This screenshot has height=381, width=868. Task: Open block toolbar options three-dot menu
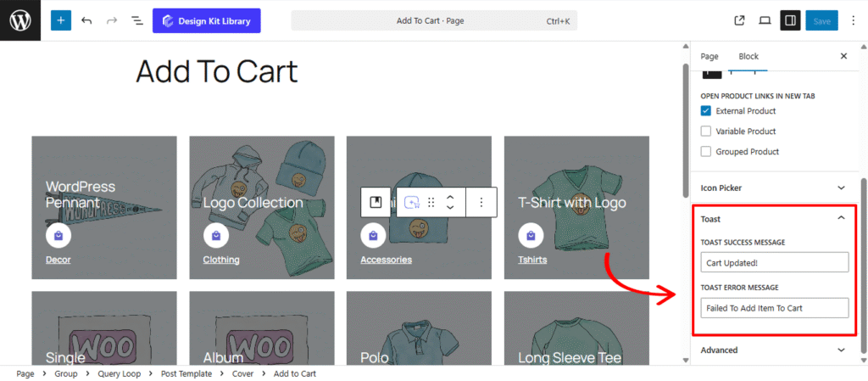click(481, 202)
